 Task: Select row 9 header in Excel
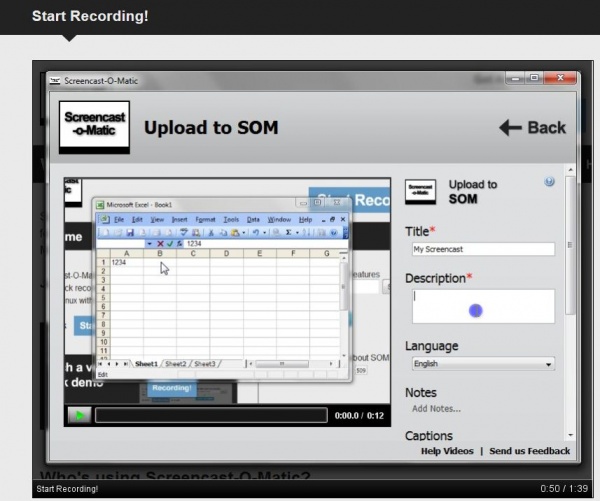[x=103, y=333]
